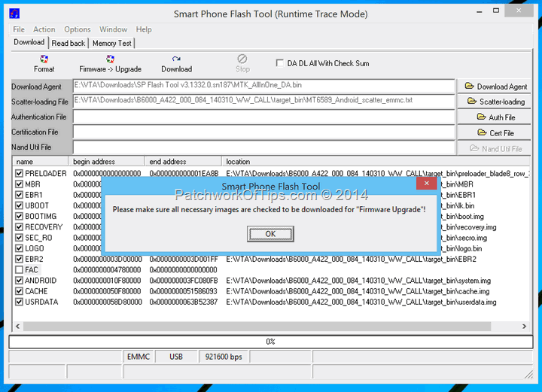This screenshot has width=542, height=392.
Task: Maximize the Smart Phone Flash Tool window
Action: click(x=496, y=11)
